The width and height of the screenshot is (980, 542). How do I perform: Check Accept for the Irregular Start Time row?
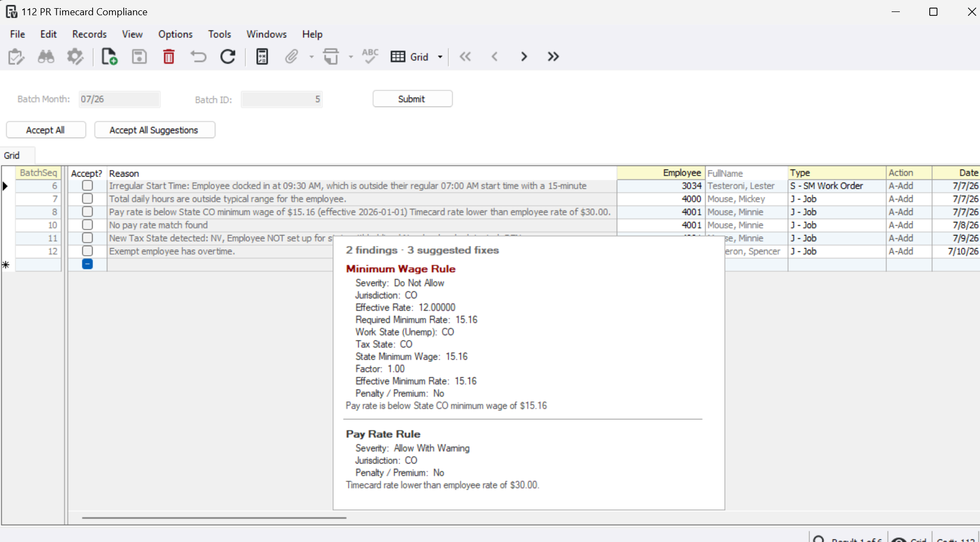87,186
